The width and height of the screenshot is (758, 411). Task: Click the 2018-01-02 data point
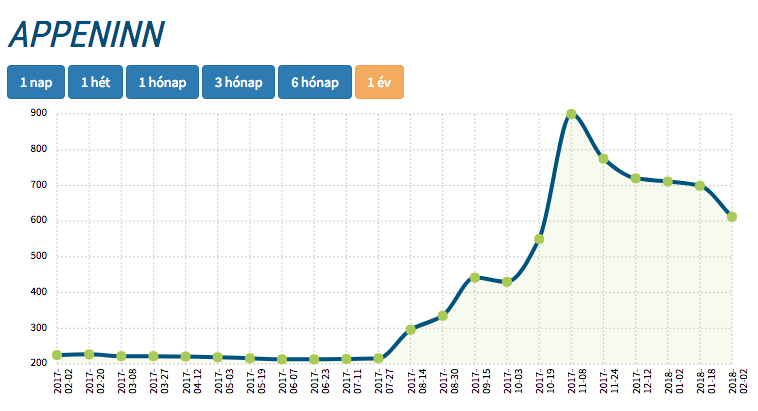[667, 181]
